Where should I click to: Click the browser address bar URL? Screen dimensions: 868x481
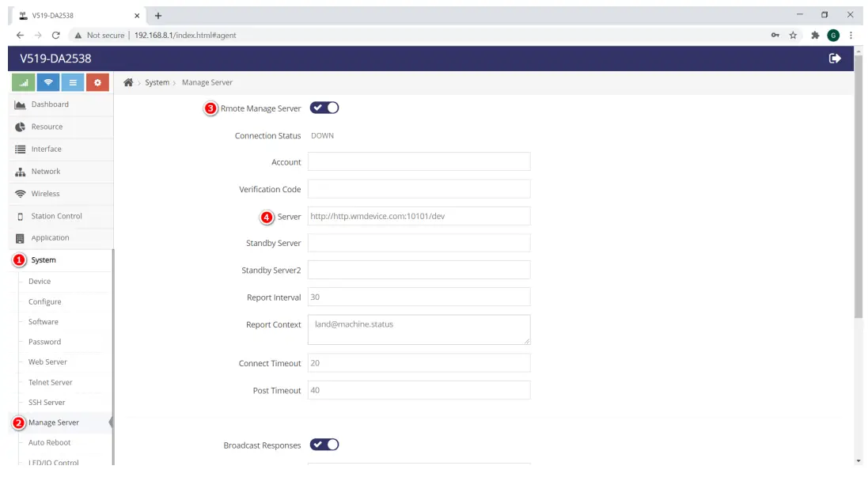tap(185, 35)
